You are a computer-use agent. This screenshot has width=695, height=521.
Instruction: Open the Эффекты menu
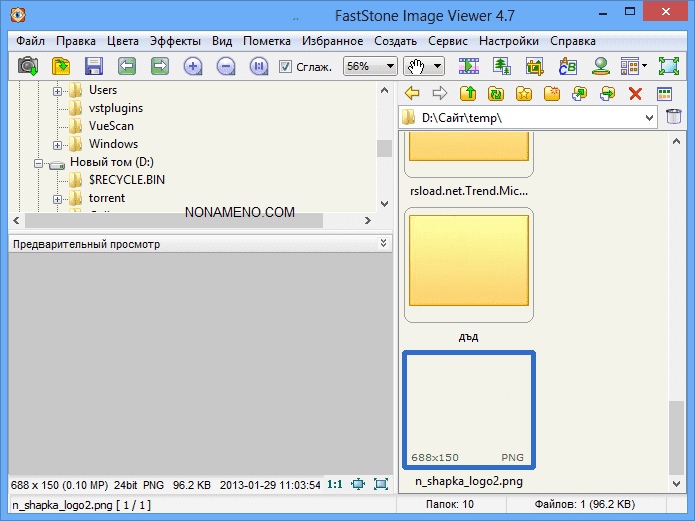pos(175,41)
